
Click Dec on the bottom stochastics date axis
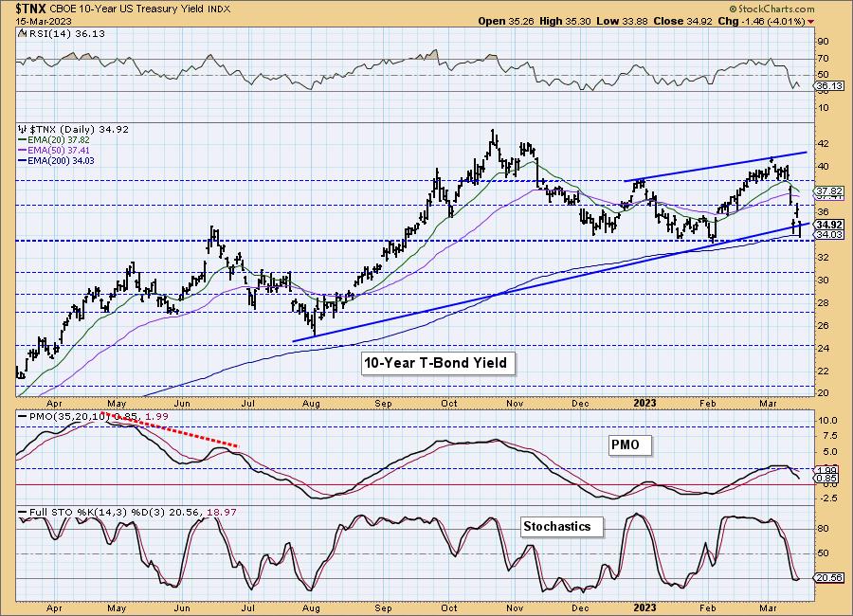pyautogui.click(x=580, y=608)
